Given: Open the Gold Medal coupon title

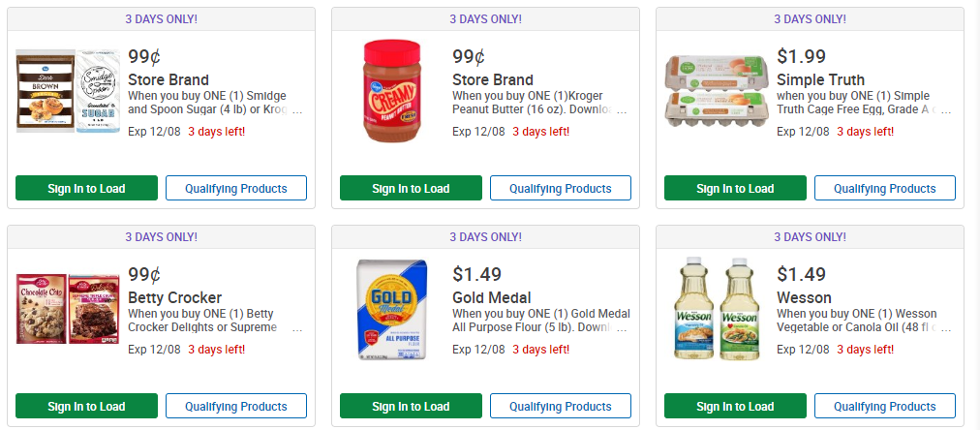Looking at the screenshot, I should pos(491,297).
